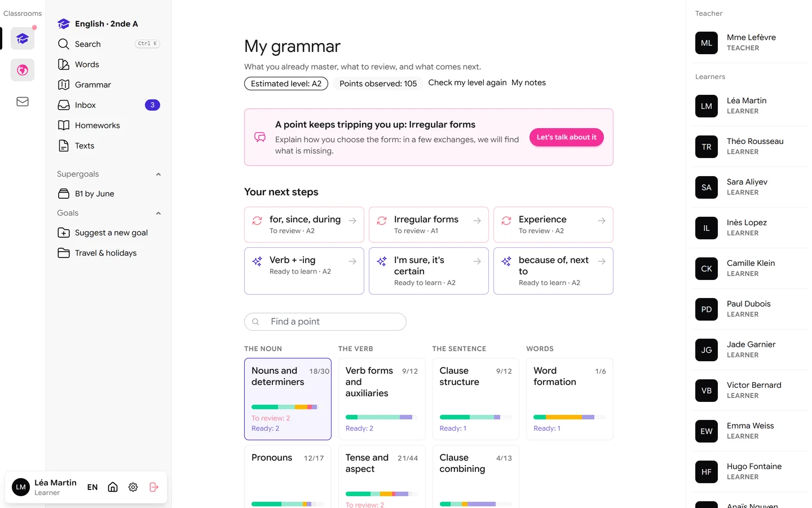812x508 pixels.
Task: Open settings gear icon
Action: [x=133, y=487]
